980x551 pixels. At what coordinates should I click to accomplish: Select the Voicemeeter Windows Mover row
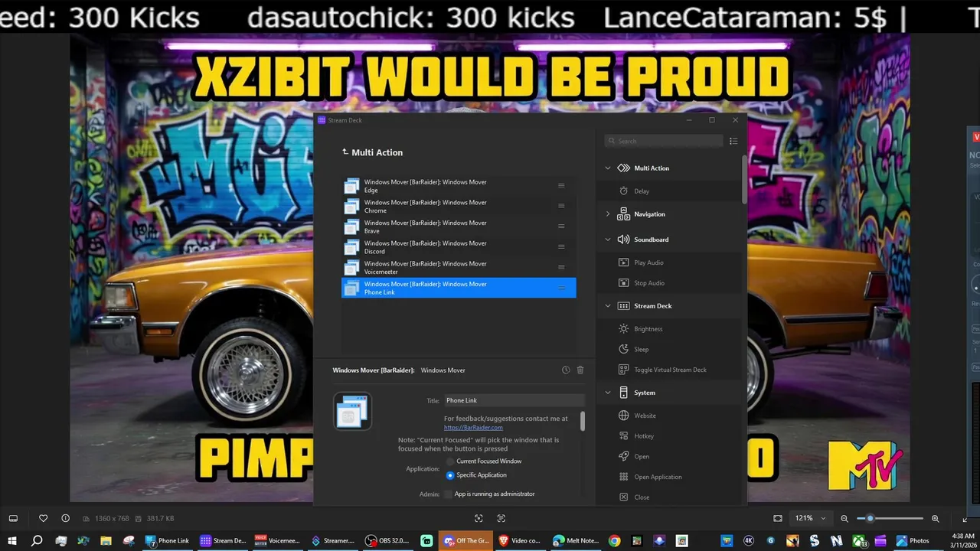pos(459,267)
